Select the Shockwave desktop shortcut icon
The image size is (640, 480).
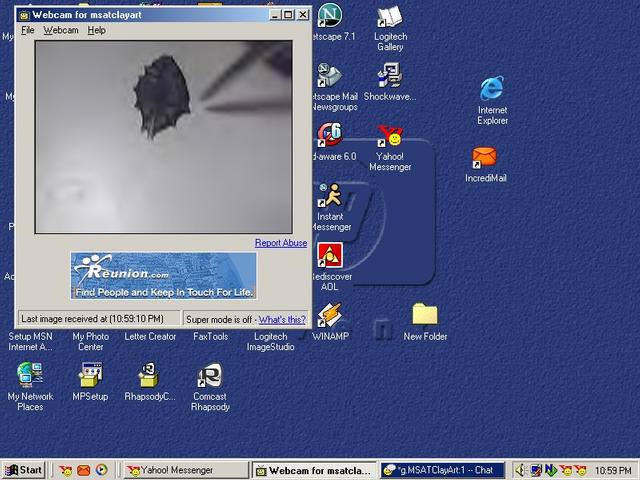[x=390, y=76]
